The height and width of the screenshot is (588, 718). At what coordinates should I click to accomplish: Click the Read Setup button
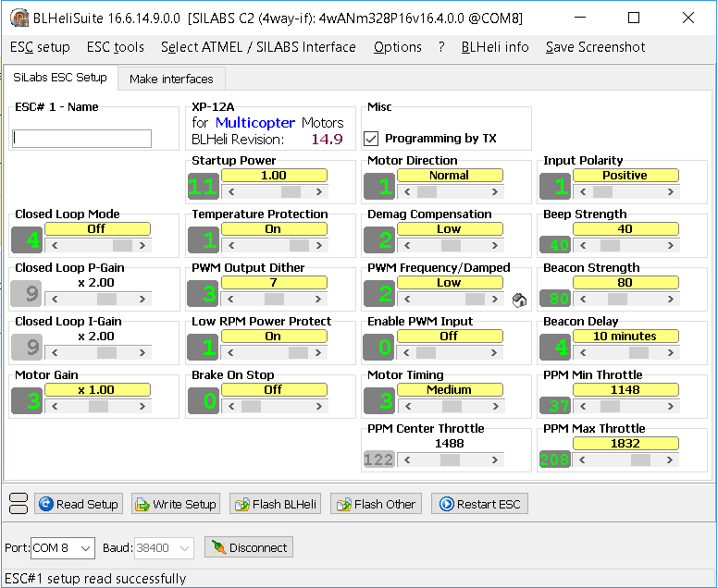[x=79, y=504]
